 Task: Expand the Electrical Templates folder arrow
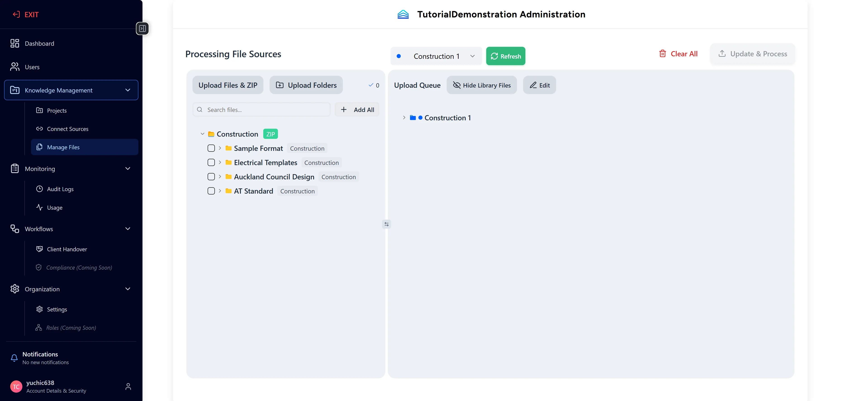[220, 162]
